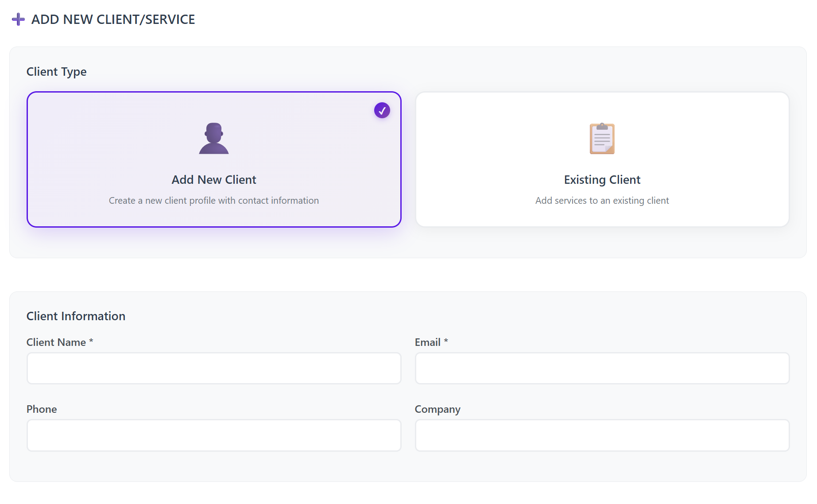This screenshot has width=817, height=504.
Task: Click the purple plus icon in header
Action: click(18, 19)
